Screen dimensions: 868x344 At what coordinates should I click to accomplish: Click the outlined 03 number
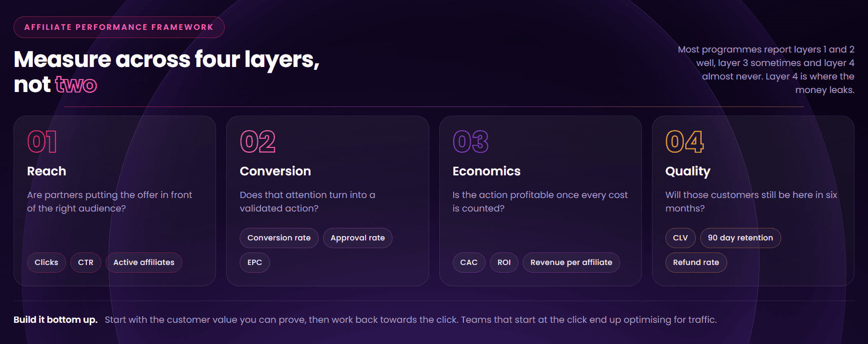pyautogui.click(x=471, y=142)
